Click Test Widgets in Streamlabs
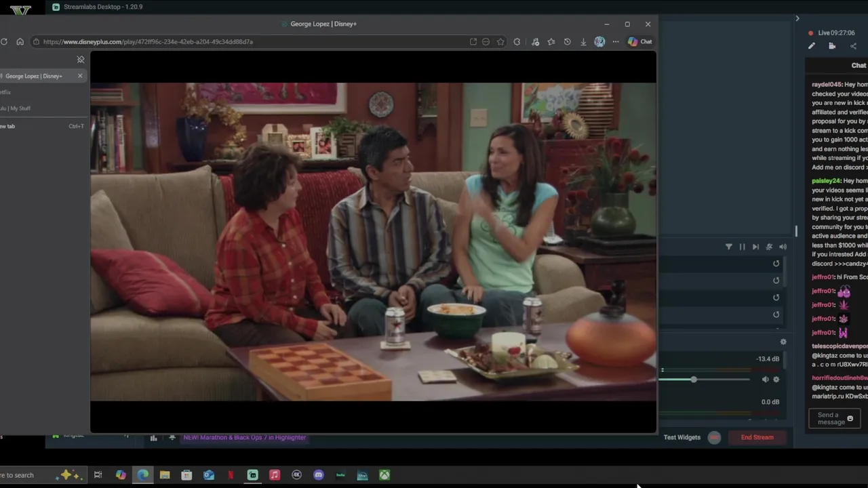This screenshot has width=868, height=488. click(682, 437)
